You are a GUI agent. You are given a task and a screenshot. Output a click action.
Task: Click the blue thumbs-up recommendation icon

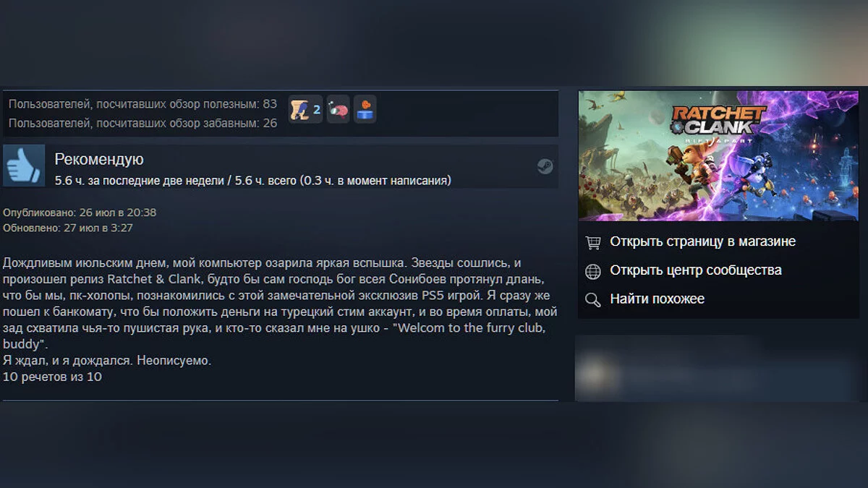pyautogui.click(x=25, y=166)
